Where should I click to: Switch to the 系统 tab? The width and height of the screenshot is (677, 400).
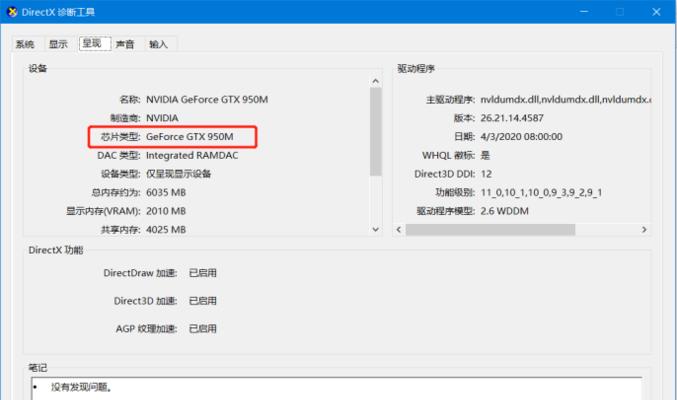coord(25,44)
